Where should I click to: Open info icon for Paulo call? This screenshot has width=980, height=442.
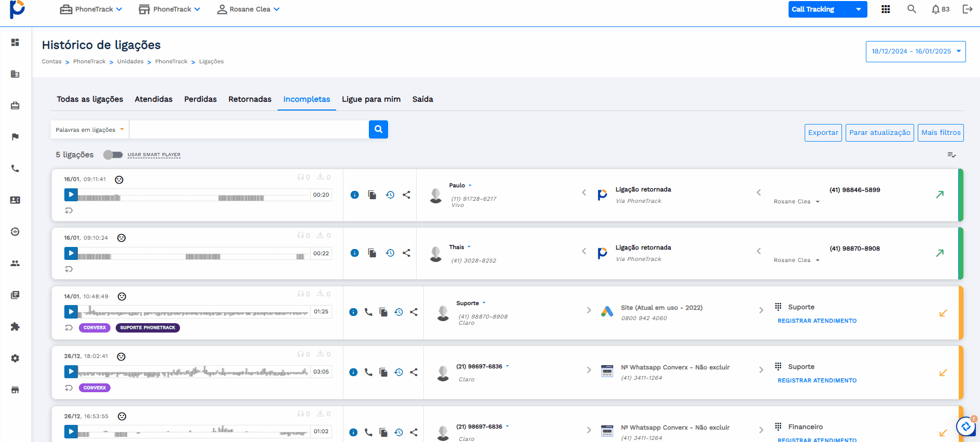(x=355, y=195)
